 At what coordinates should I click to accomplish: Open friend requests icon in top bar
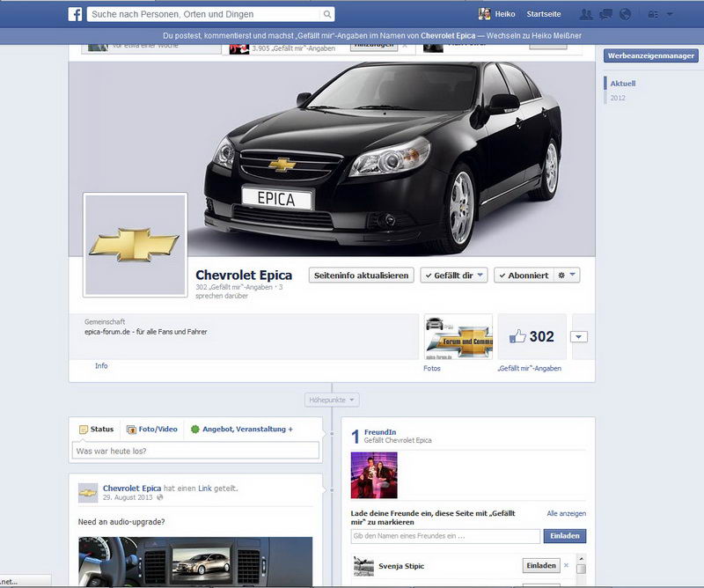585,14
